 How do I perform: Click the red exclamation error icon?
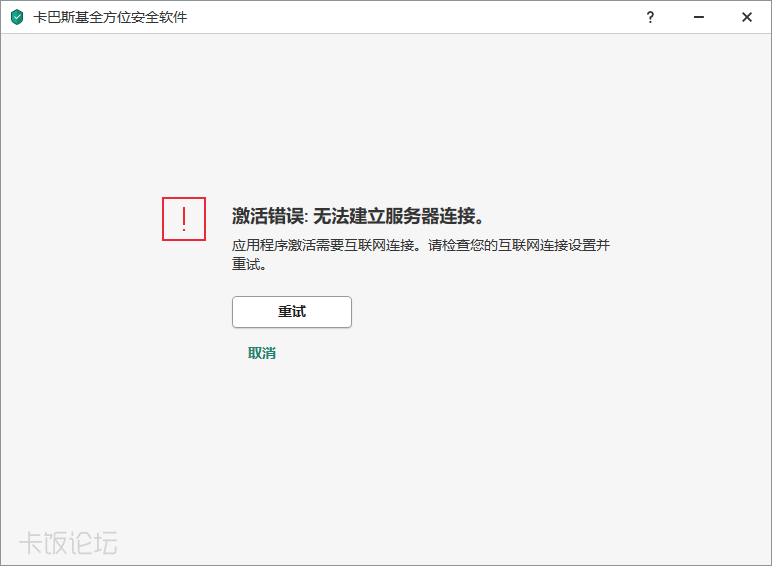tap(184, 219)
